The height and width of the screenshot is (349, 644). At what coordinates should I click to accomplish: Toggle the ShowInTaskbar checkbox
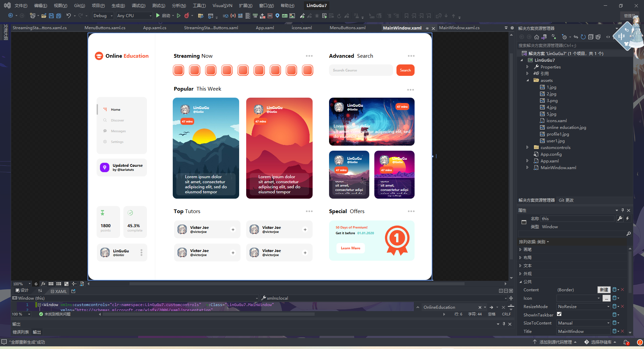point(559,314)
